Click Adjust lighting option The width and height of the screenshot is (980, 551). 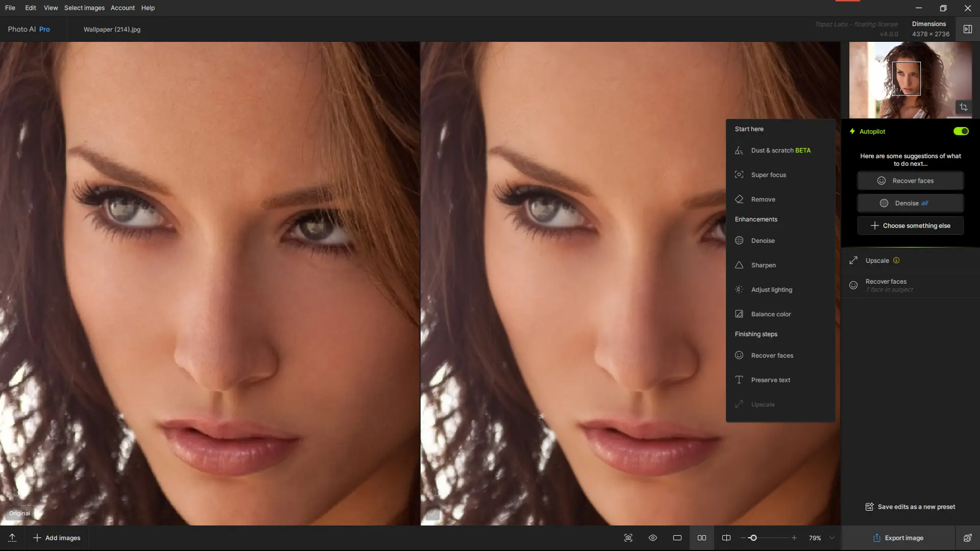(x=771, y=290)
